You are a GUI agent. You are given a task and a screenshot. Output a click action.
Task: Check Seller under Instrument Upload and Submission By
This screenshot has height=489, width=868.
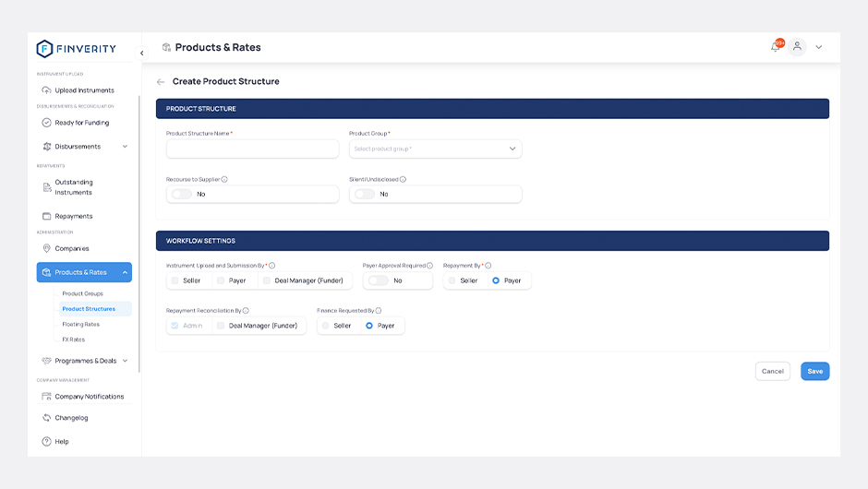click(x=175, y=280)
